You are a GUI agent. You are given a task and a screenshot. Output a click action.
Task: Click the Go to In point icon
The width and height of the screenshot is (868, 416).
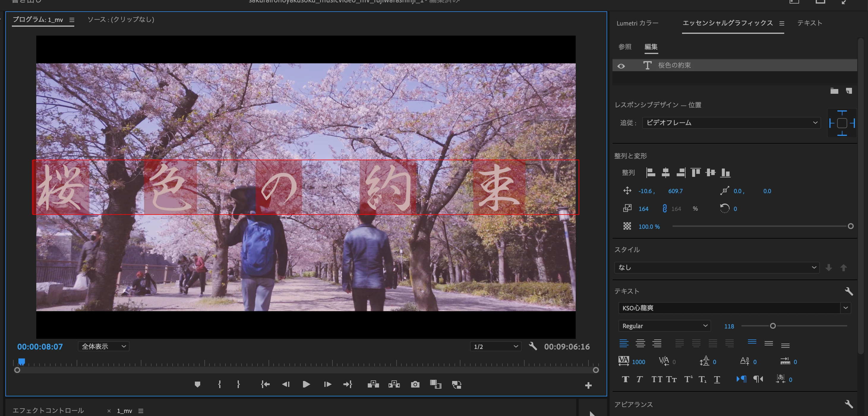pos(265,384)
